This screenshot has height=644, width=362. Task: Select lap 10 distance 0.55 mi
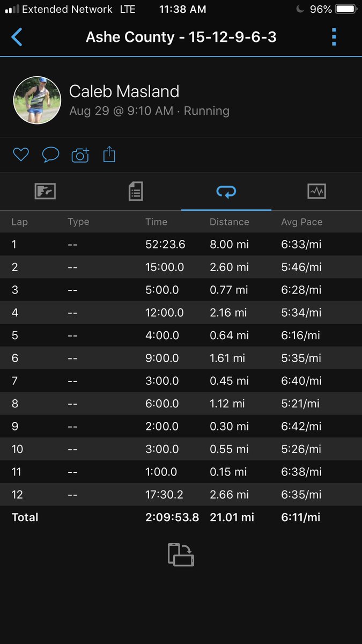[229, 449]
